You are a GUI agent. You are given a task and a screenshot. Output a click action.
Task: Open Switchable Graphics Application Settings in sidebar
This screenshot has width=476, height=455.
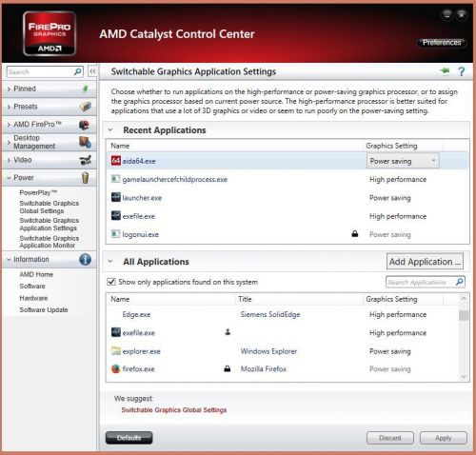tap(50, 224)
